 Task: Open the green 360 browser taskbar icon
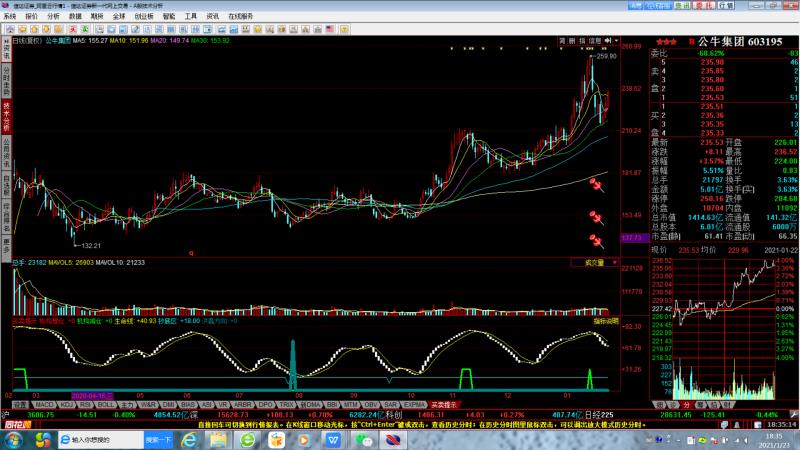coord(247,440)
